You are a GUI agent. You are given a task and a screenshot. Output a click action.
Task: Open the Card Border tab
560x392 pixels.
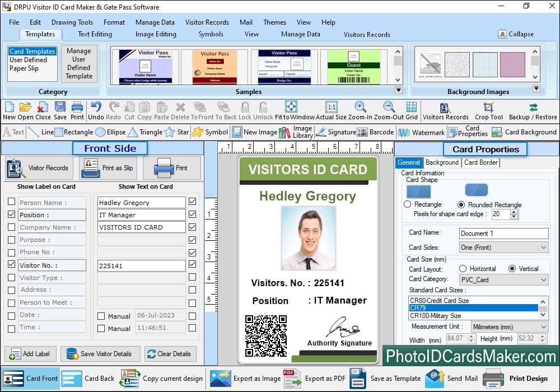480,162
